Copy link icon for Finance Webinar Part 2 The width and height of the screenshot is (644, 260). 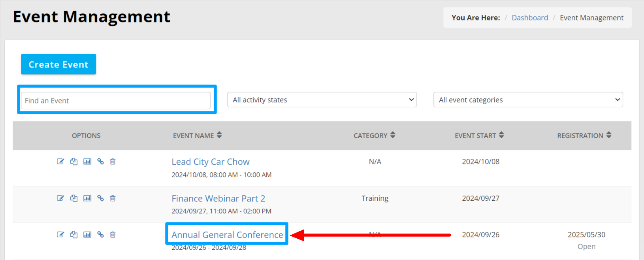click(x=101, y=198)
